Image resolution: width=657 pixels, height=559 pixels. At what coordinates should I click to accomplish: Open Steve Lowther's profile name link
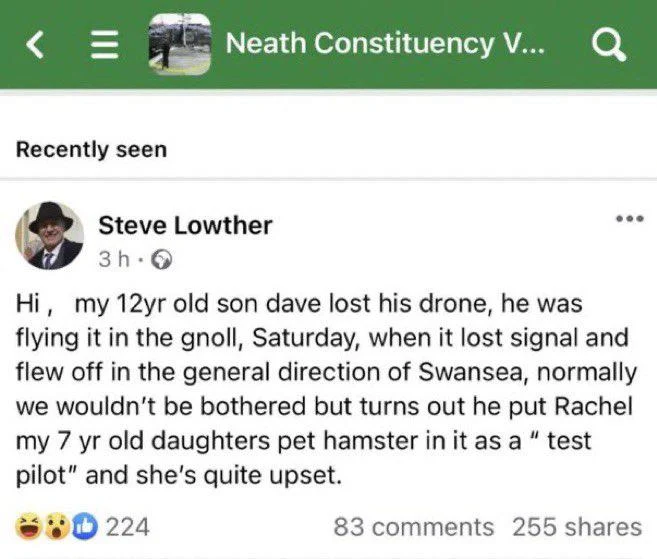185,225
